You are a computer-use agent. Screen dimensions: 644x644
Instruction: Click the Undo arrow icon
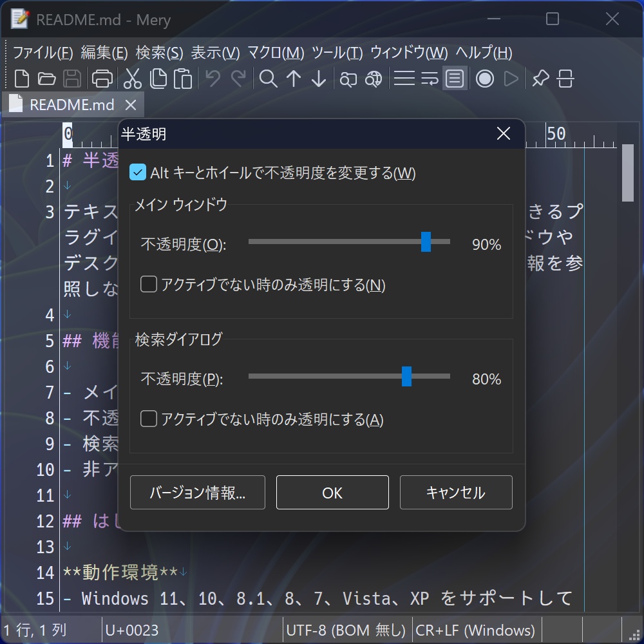point(213,79)
